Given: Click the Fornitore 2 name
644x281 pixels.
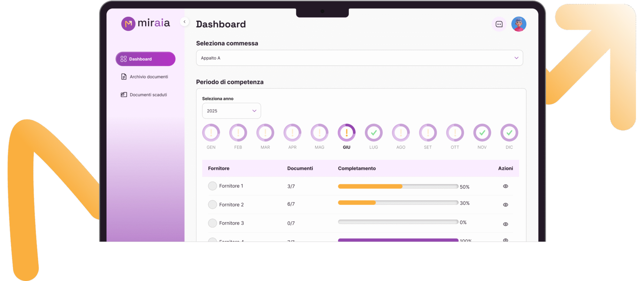Looking at the screenshot, I should (x=231, y=205).
